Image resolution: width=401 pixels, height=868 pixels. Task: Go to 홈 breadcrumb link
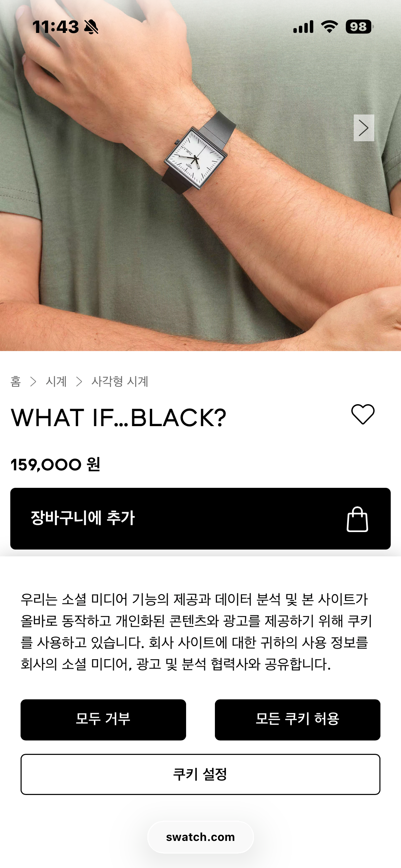[x=16, y=381]
